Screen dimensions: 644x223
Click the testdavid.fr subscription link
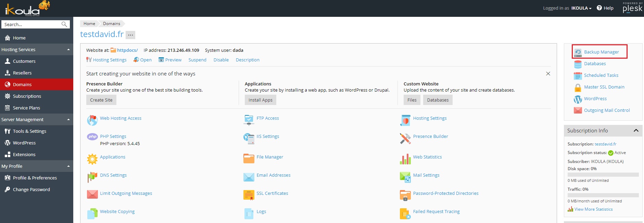[x=605, y=144]
